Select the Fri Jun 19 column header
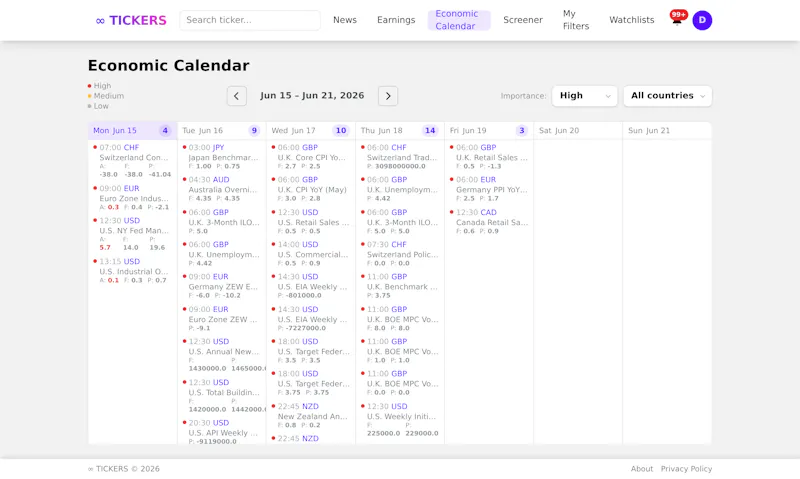Image resolution: width=800 pixels, height=479 pixels. [x=489, y=131]
